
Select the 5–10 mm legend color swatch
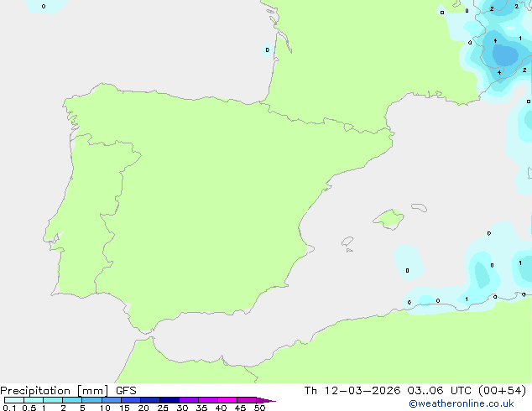(92, 400)
